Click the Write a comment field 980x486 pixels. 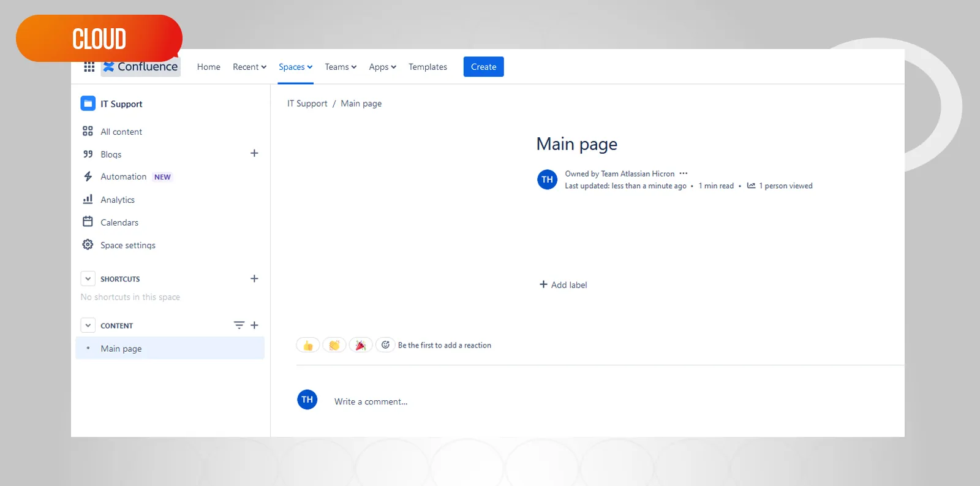pyautogui.click(x=371, y=401)
